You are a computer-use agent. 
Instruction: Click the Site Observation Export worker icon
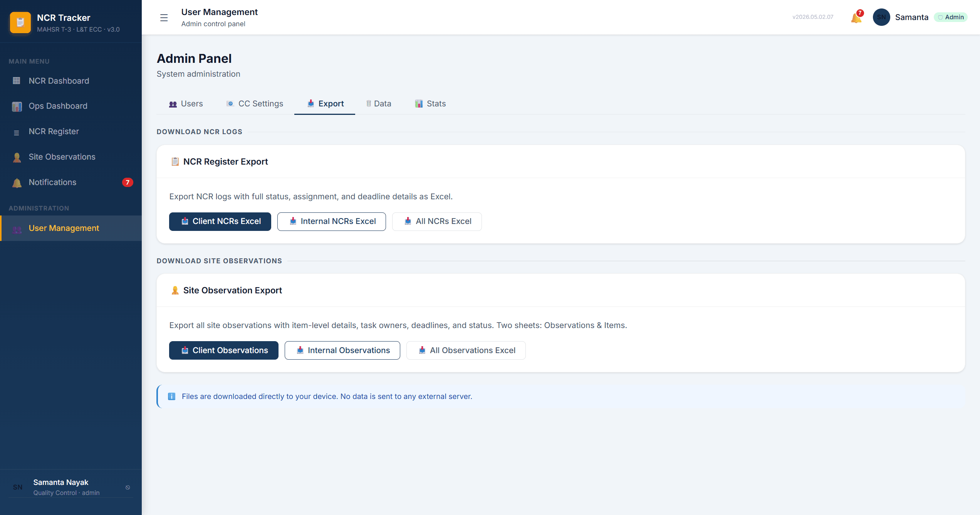(x=175, y=290)
